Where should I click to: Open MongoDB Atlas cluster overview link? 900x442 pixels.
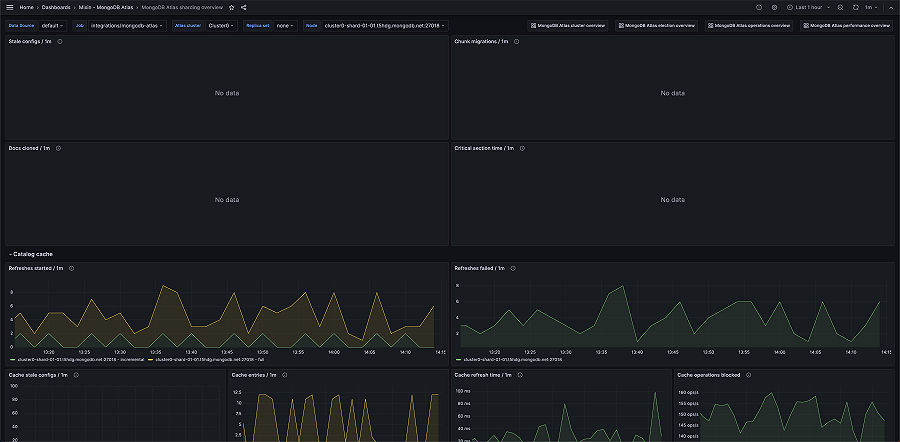click(x=568, y=26)
